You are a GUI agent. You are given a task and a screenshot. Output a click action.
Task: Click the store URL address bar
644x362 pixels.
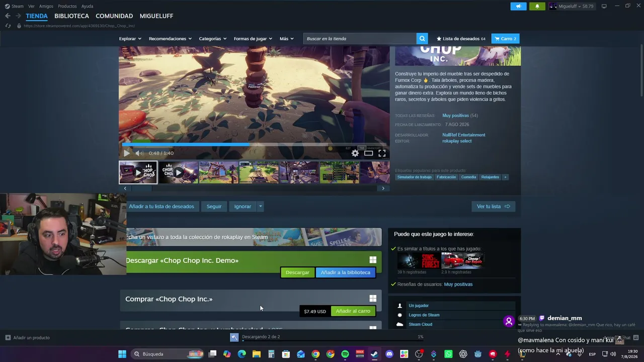[x=79, y=26]
